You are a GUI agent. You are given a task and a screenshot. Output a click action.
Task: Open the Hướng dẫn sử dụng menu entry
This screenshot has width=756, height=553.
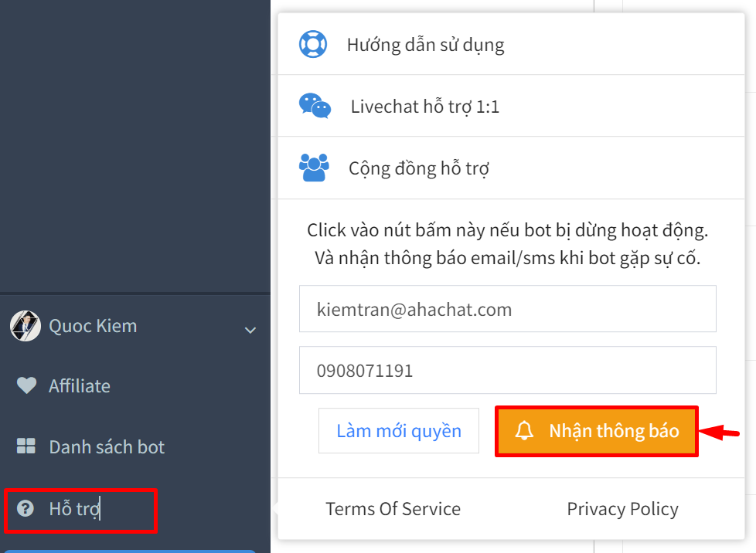511,44
